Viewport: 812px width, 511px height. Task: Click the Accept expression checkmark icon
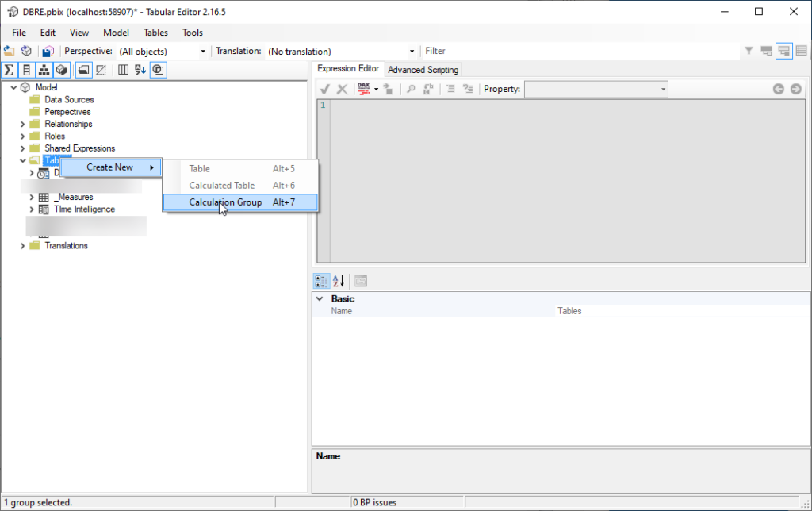324,89
